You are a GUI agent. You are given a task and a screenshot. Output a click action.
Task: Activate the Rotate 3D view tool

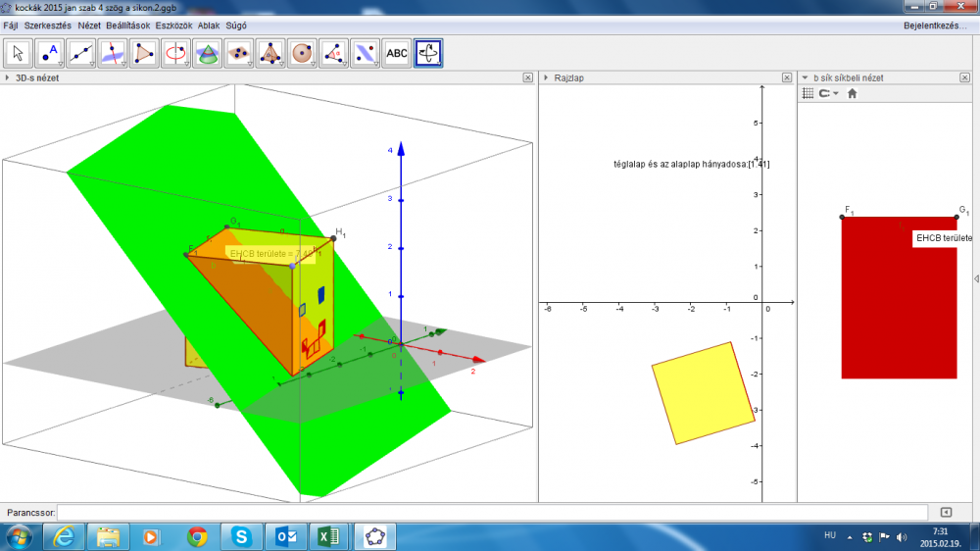coord(428,53)
